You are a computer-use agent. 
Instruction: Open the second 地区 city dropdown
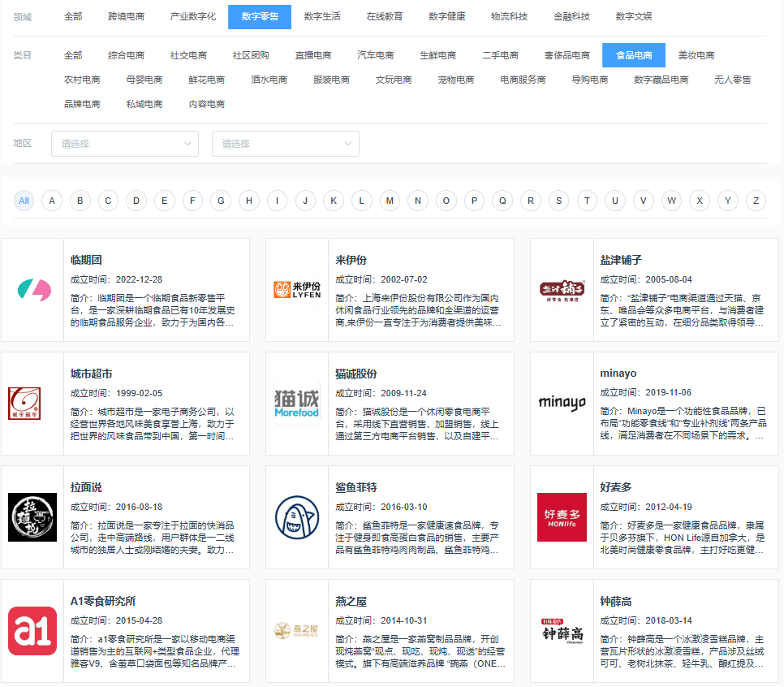[x=286, y=144]
